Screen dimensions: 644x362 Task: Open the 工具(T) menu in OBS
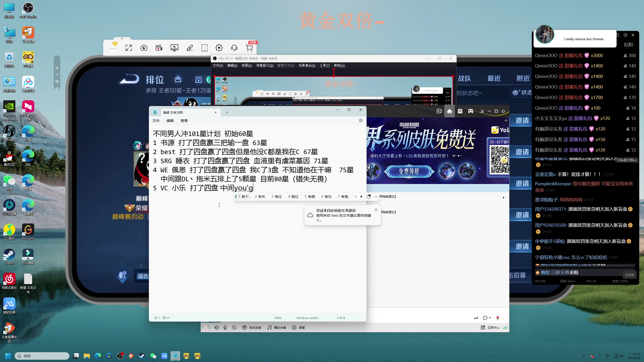[324, 65]
